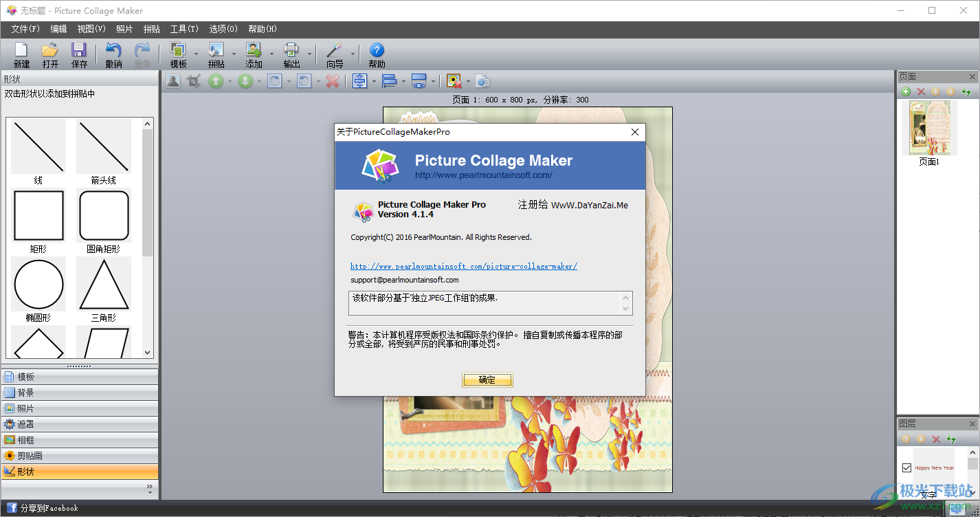Open the pearlmountainsoft picture-collage-maker link

464,266
